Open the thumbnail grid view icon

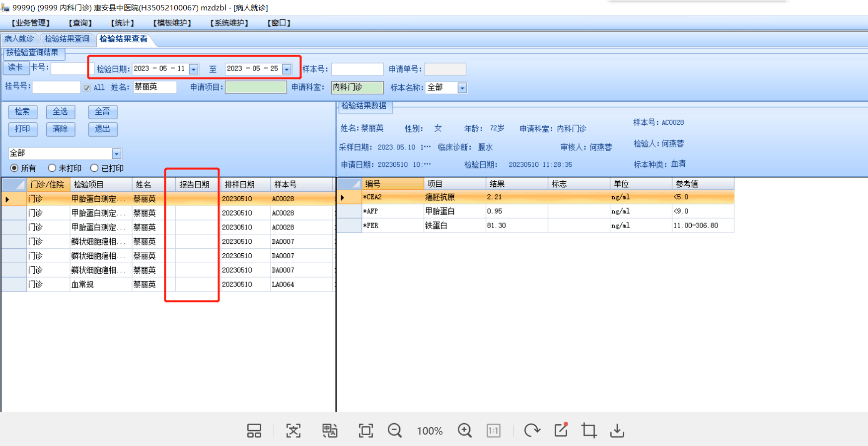(254, 431)
